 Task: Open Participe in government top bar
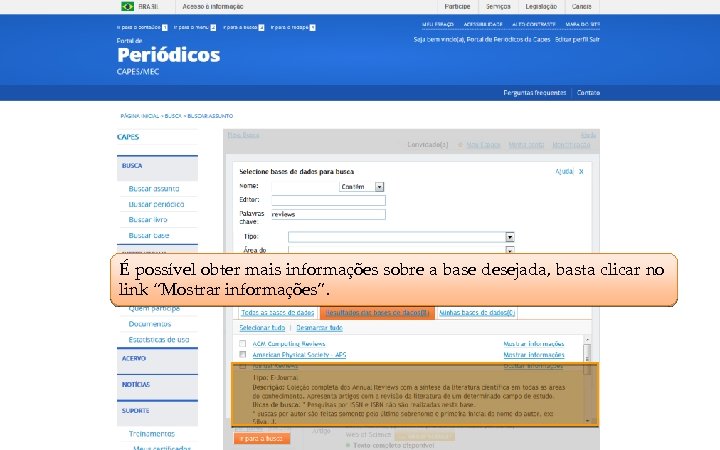[x=457, y=6]
